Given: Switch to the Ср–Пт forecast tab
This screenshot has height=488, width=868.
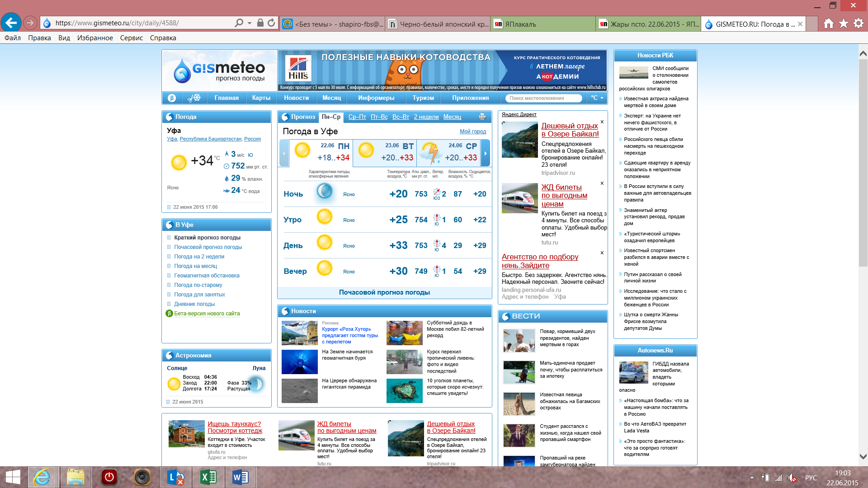Looking at the screenshot, I should 357,117.
